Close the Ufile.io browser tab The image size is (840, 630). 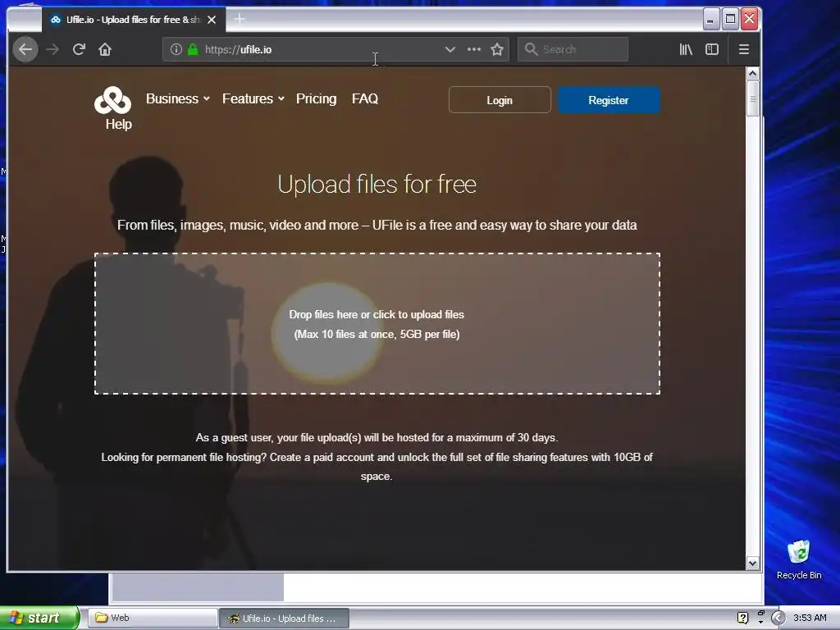click(212, 20)
